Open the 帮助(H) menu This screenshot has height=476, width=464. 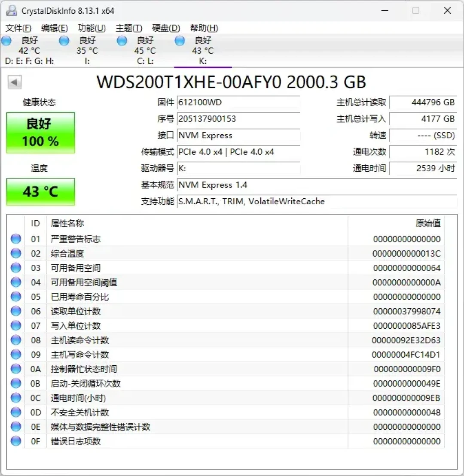pos(204,28)
